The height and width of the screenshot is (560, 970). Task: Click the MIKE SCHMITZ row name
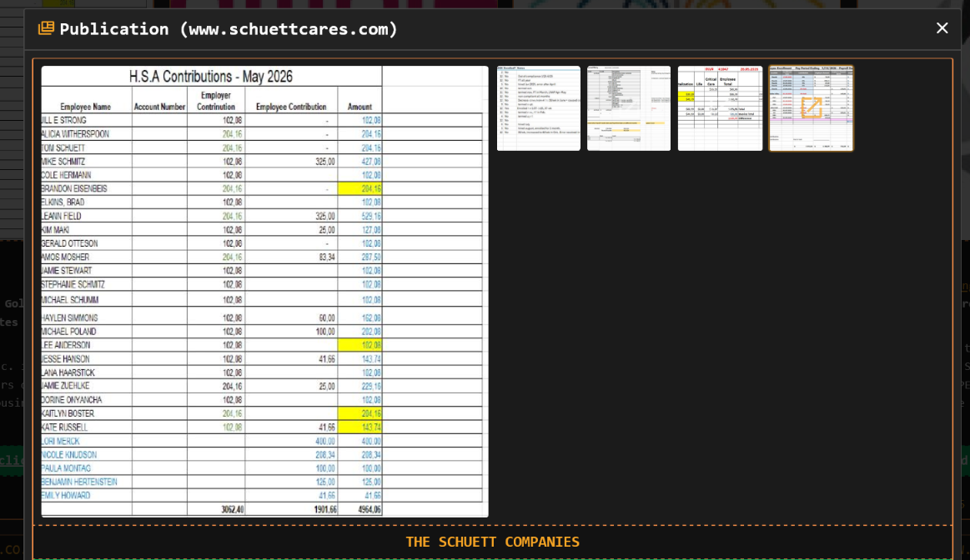[x=63, y=162]
